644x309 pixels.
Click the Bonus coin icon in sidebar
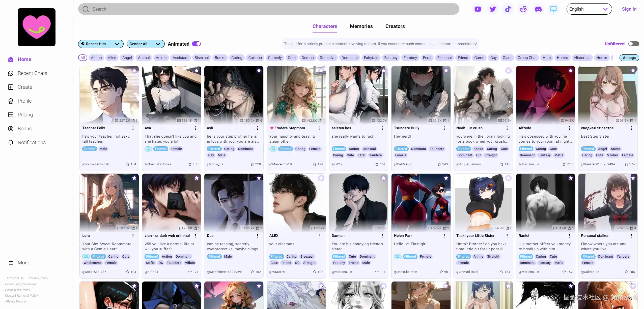11,129
